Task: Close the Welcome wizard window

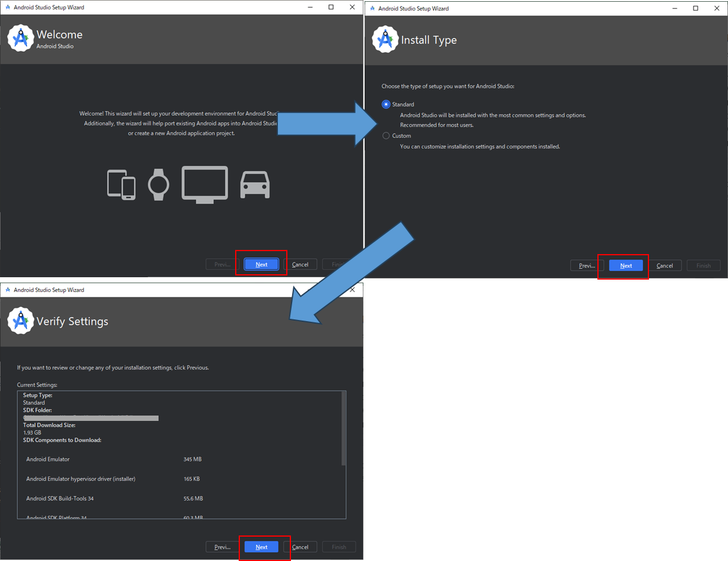Action: (353, 7)
